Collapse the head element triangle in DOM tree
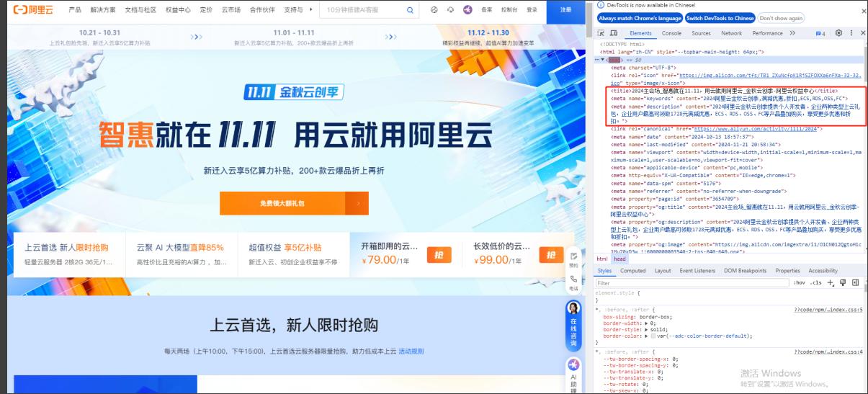The width and height of the screenshot is (868, 394). click(604, 59)
